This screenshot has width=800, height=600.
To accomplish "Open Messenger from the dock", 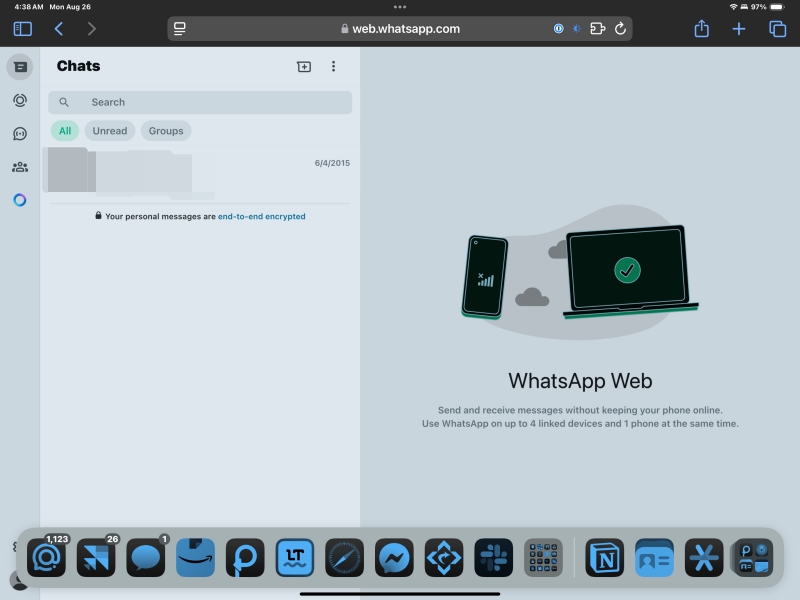I will [x=394, y=557].
